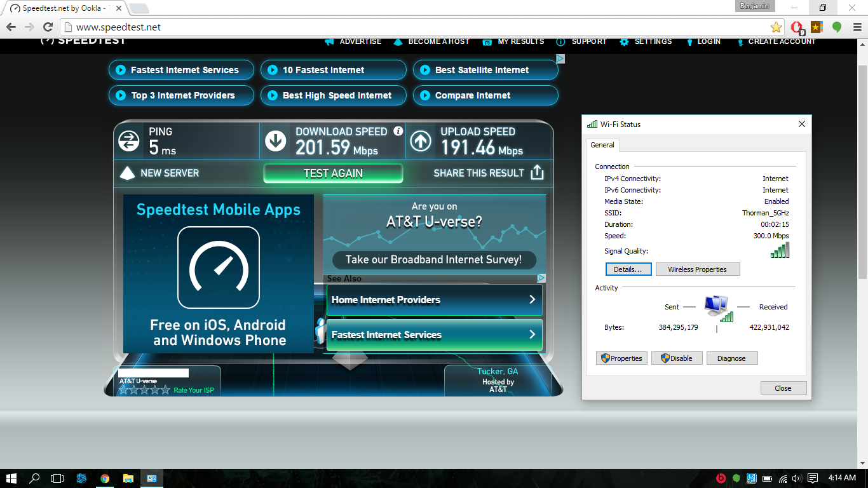Open the volume speaker tray icon
The width and height of the screenshot is (868, 488).
[x=797, y=478]
